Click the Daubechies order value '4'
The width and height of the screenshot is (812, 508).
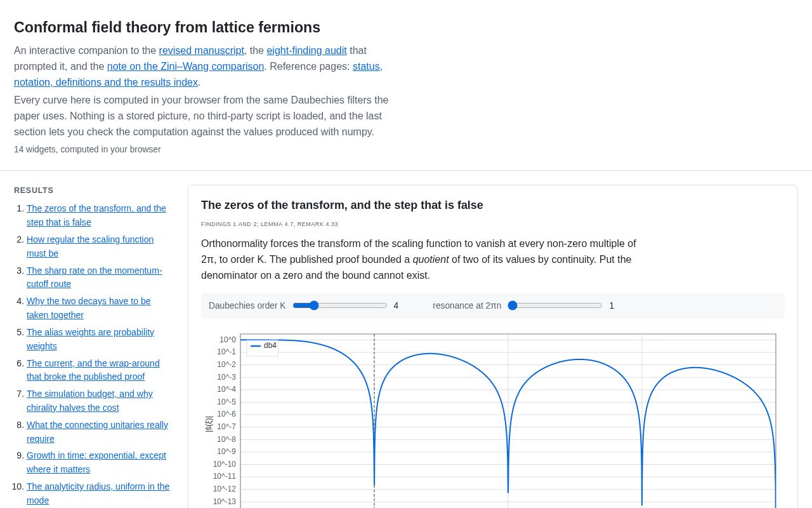click(x=396, y=305)
